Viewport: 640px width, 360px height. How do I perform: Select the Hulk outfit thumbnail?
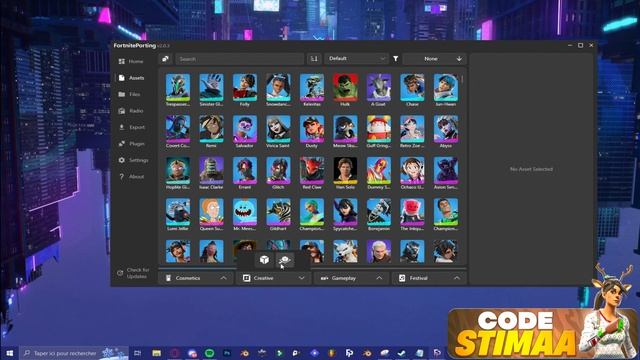coord(345,88)
